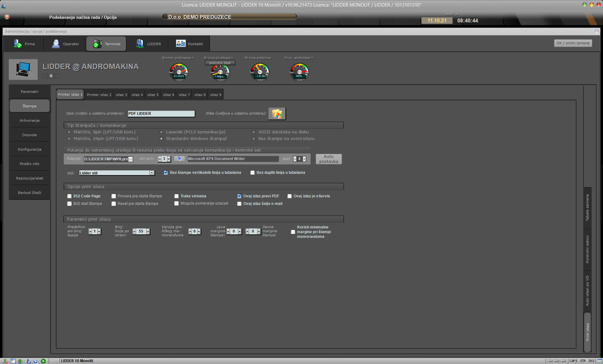Click the round icon left of Podešavanje title
This screenshot has width=603, height=364.
point(7,17)
